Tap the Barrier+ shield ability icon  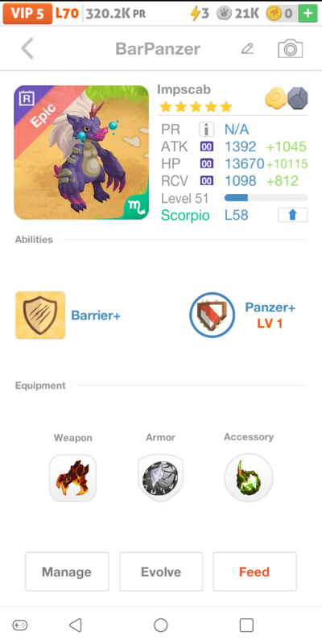[x=40, y=315]
